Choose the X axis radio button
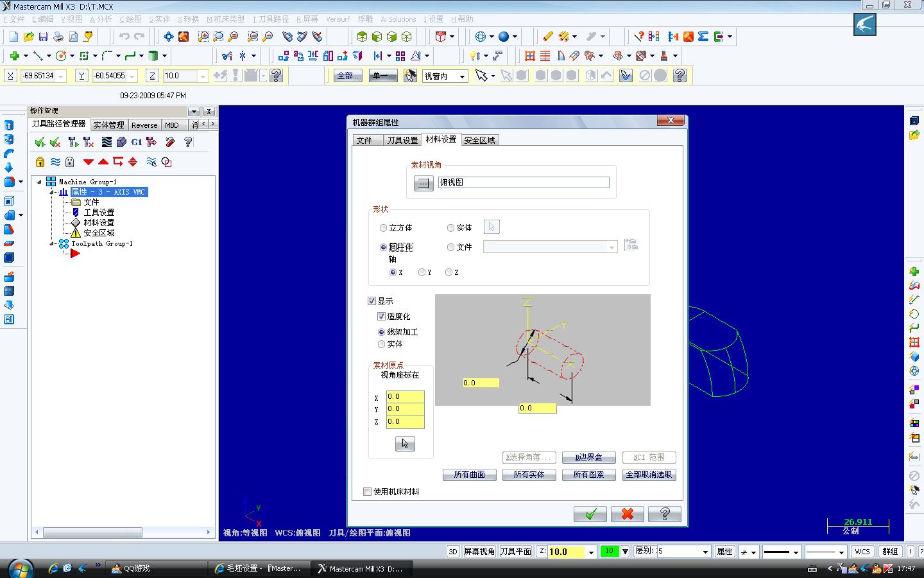Image resolution: width=924 pixels, height=578 pixels. click(393, 272)
